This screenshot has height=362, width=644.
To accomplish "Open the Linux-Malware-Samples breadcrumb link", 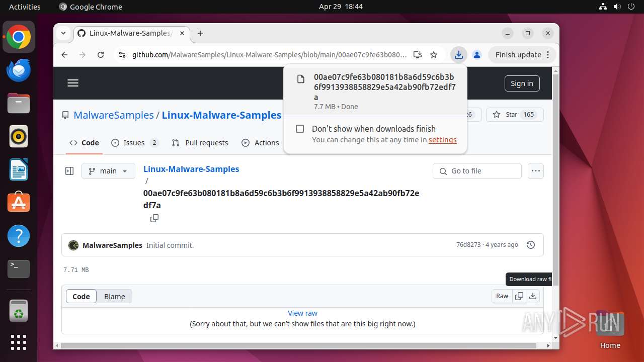I will click(x=191, y=169).
